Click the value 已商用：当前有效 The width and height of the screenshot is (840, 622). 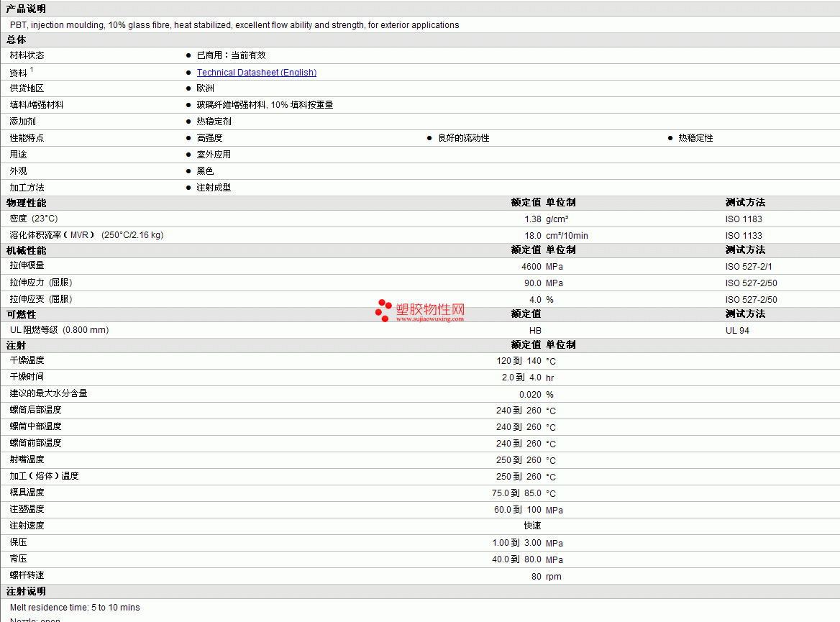[x=231, y=55]
